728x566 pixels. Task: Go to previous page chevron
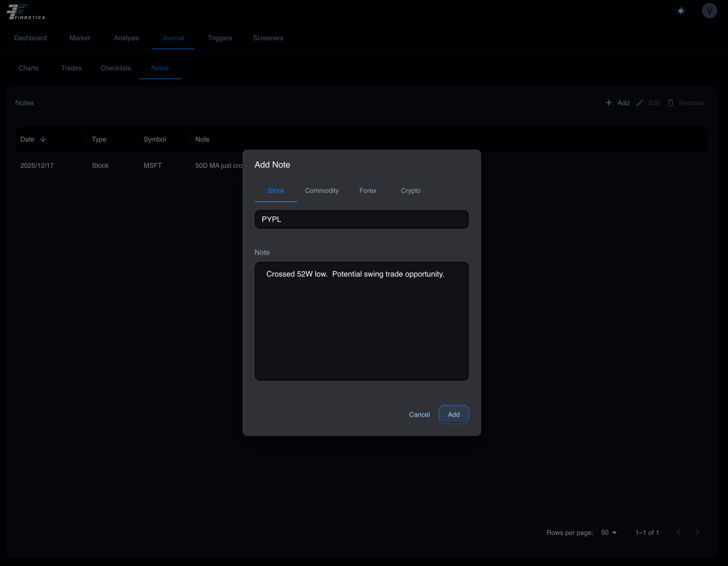(678, 533)
